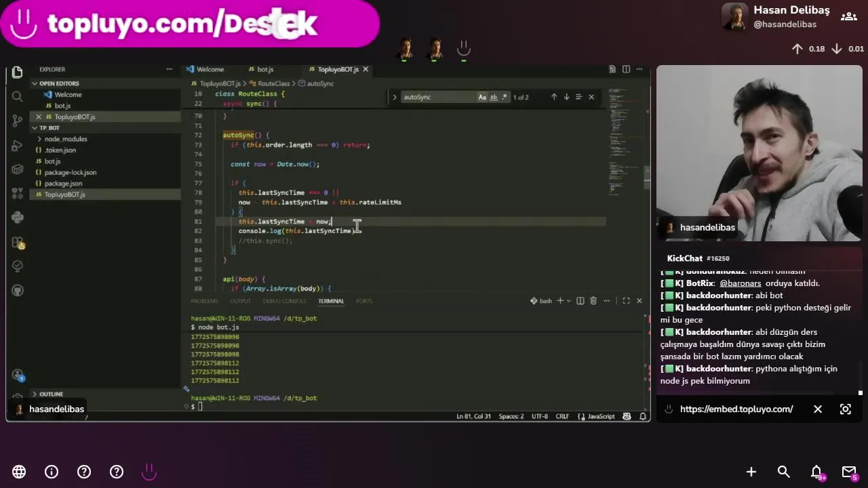Select Welcome under Open Editors
868x488 pixels.
click(x=105, y=95)
